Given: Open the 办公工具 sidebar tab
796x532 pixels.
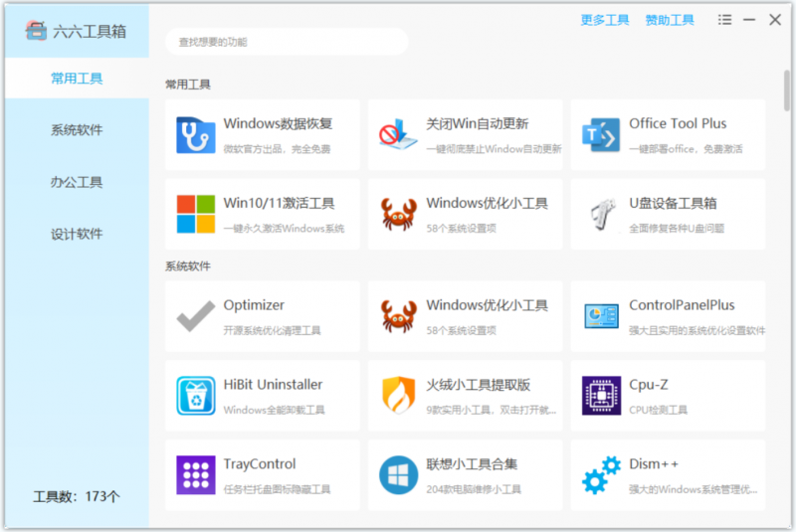Looking at the screenshot, I should (x=77, y=182).
